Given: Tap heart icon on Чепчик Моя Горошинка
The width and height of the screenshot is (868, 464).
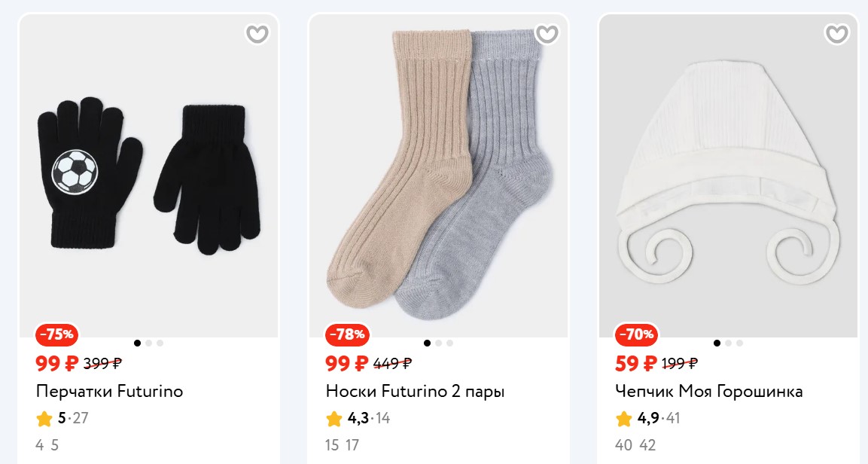Looking at the screenshot, I should 836,34.
